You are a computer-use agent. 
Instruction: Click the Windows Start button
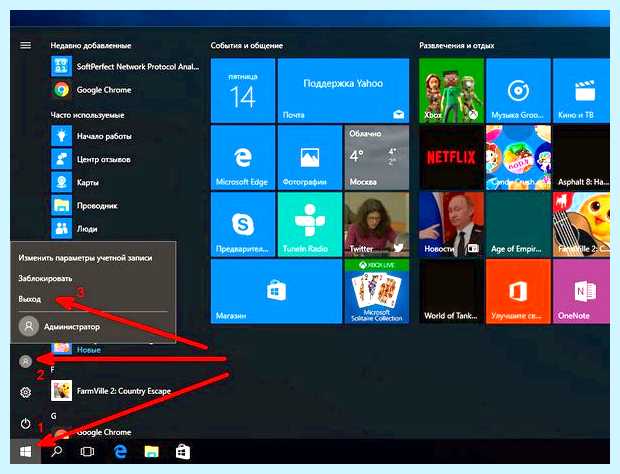(x=25, y=451)
